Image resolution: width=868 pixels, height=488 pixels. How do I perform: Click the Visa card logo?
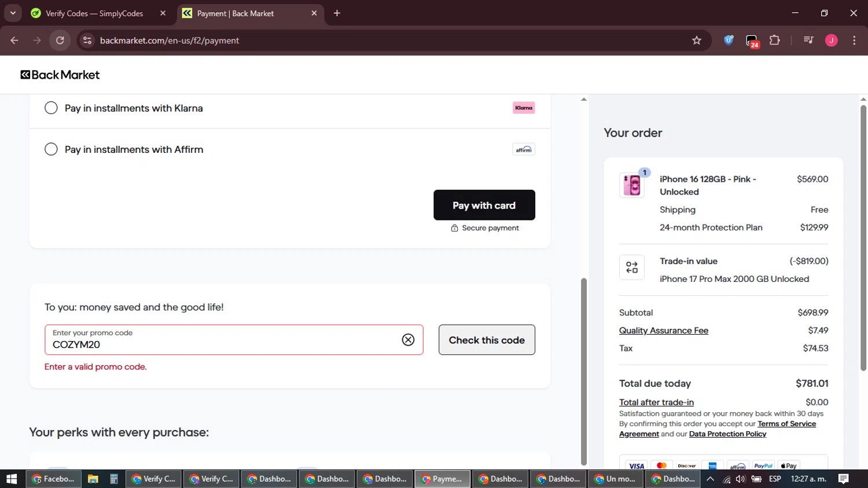[637, 465]
